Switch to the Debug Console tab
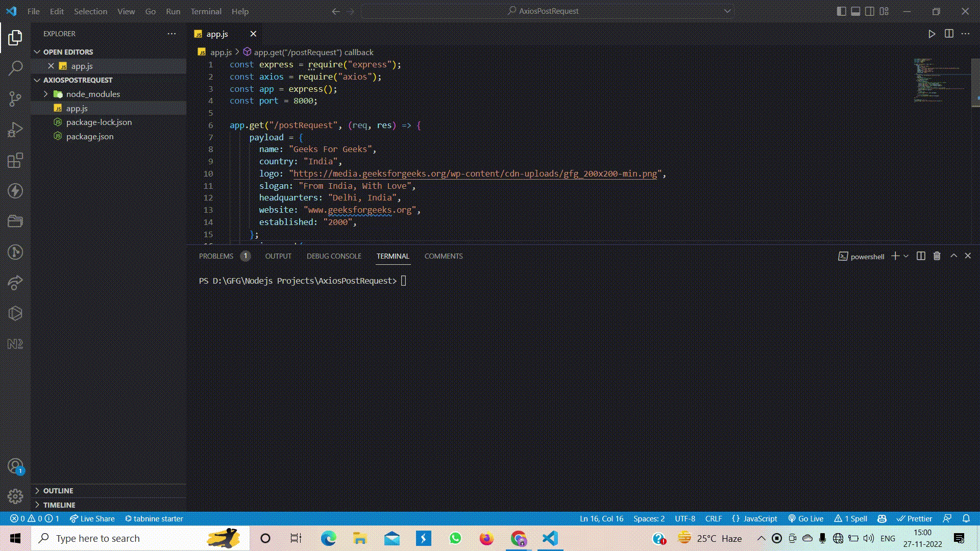 pos(334,256)
